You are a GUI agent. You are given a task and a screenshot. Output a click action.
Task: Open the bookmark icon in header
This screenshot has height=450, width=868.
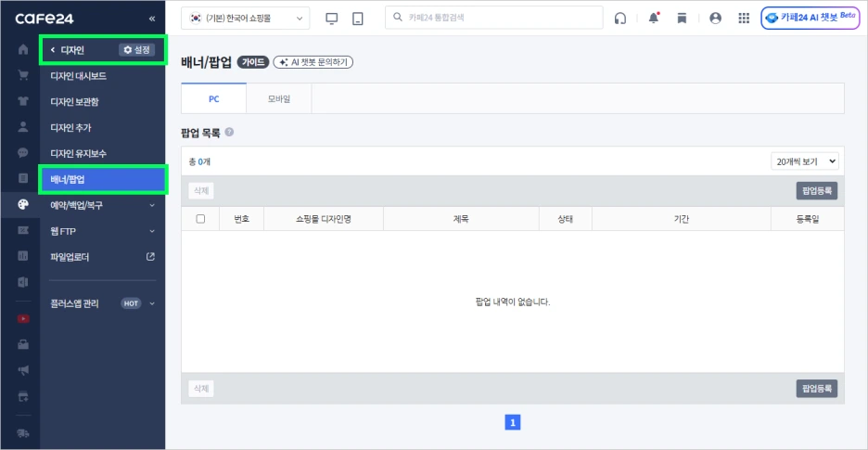click(x=682, y=19)
